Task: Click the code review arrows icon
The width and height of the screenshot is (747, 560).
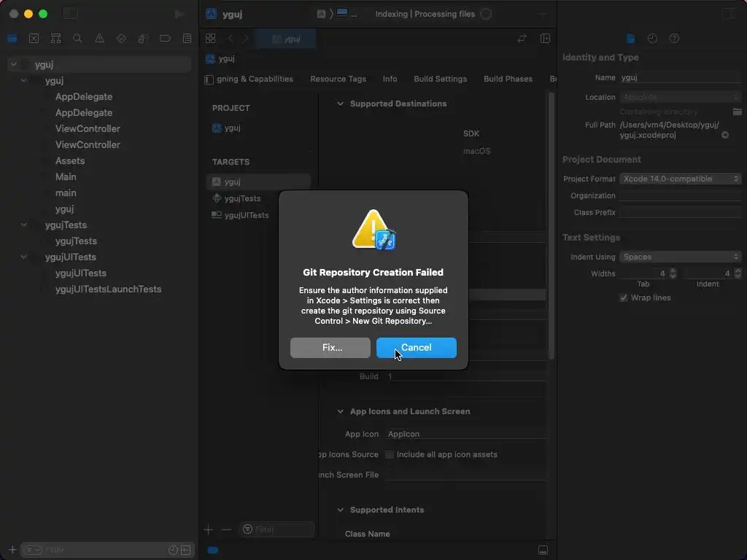Action: pos(522,39)
